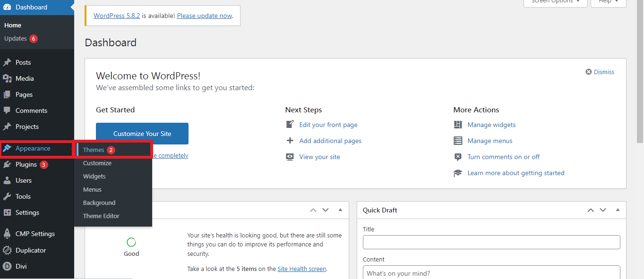Click the Manage menus link
This screenshot has height=279, width=644.
490,141
